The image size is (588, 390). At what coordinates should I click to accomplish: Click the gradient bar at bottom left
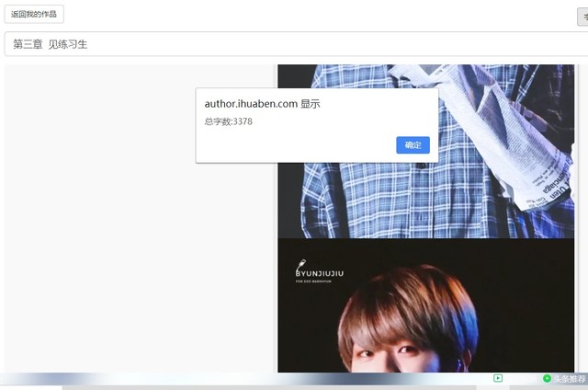pyautogui.click(x=138, y=378)
